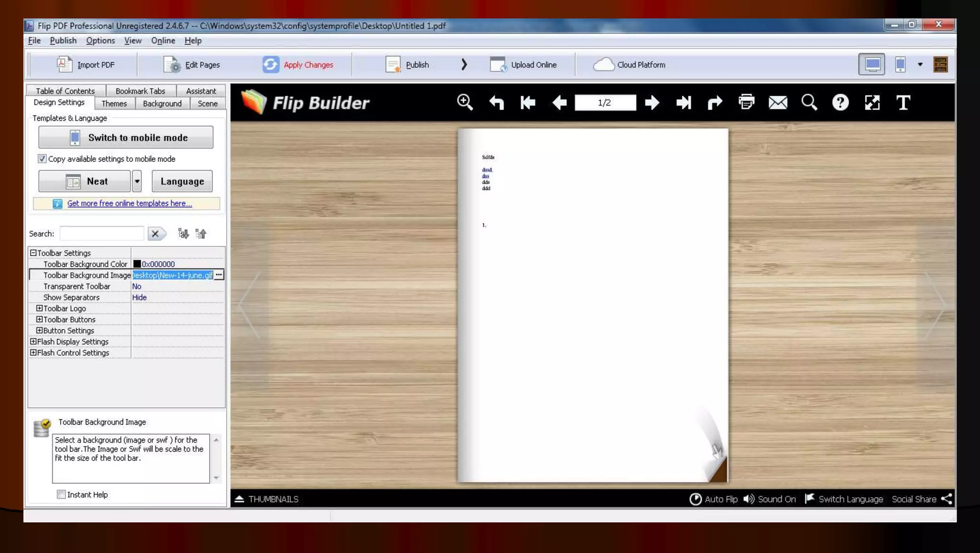Toggle Copy available settings to mobile mode
This screenshot has height=553, width=980.
(x=42, y=158)
